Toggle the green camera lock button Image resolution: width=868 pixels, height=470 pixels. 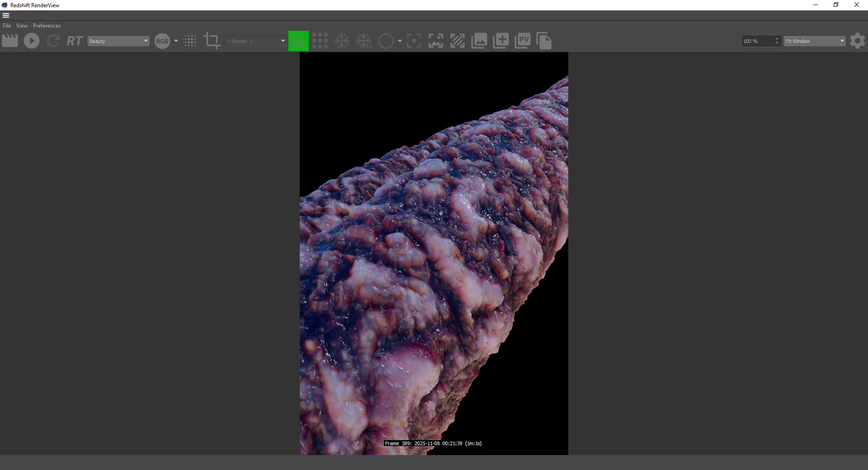tap(298, 41)
